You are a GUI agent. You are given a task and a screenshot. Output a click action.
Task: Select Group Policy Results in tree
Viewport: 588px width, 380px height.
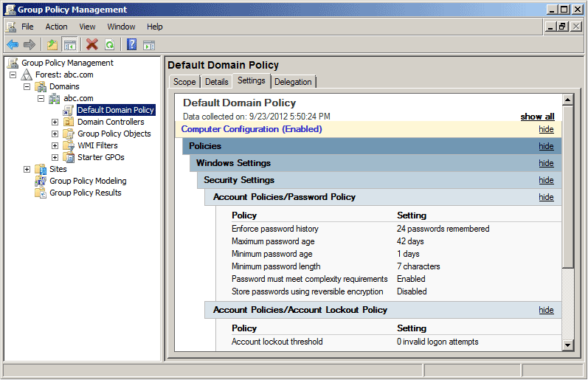(85, 193)
